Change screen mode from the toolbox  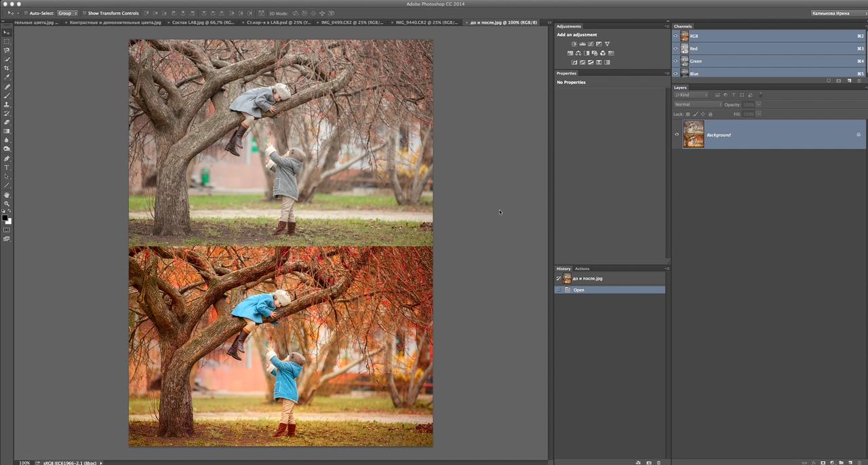pos(7,239)
